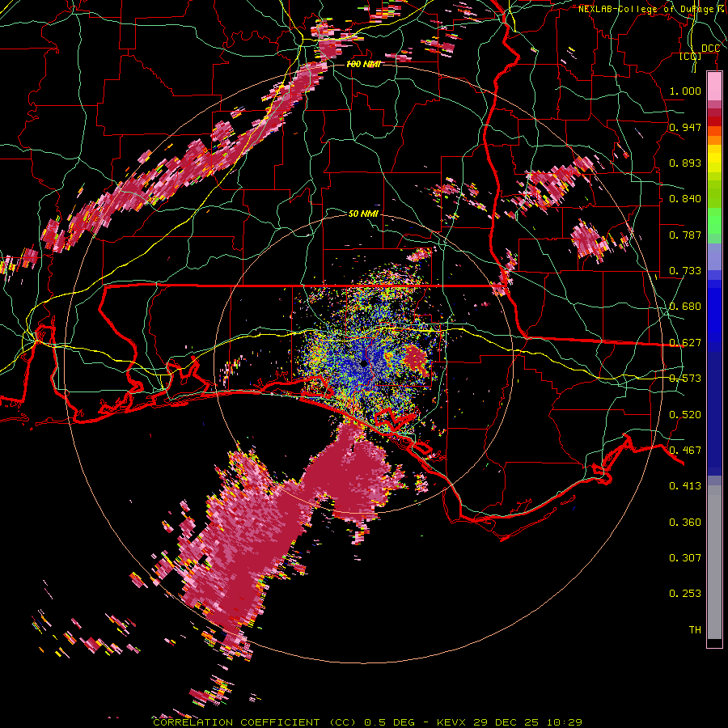Click the 0.467 color scale label
The width and height of the screenshot is (728, 728).
point(685,451)
